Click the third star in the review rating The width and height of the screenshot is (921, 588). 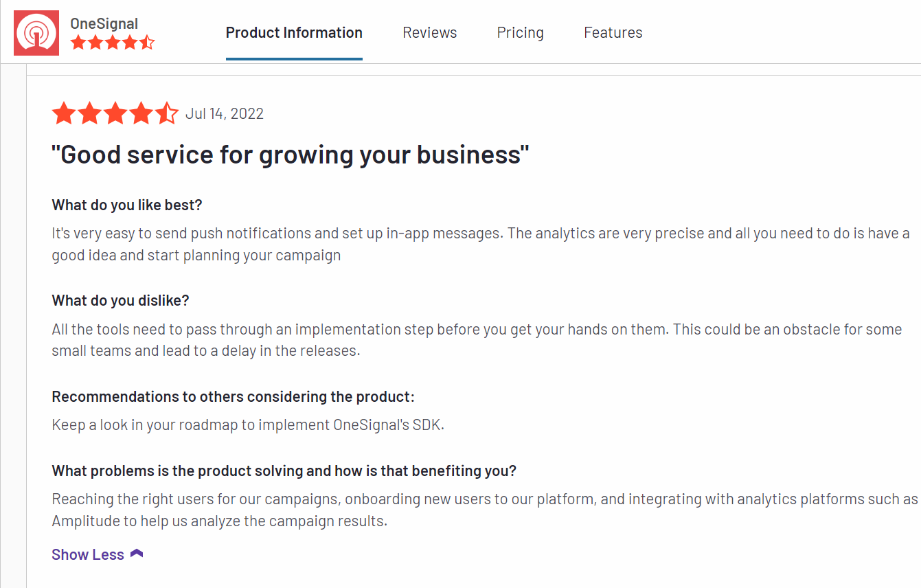coord(115,113)
